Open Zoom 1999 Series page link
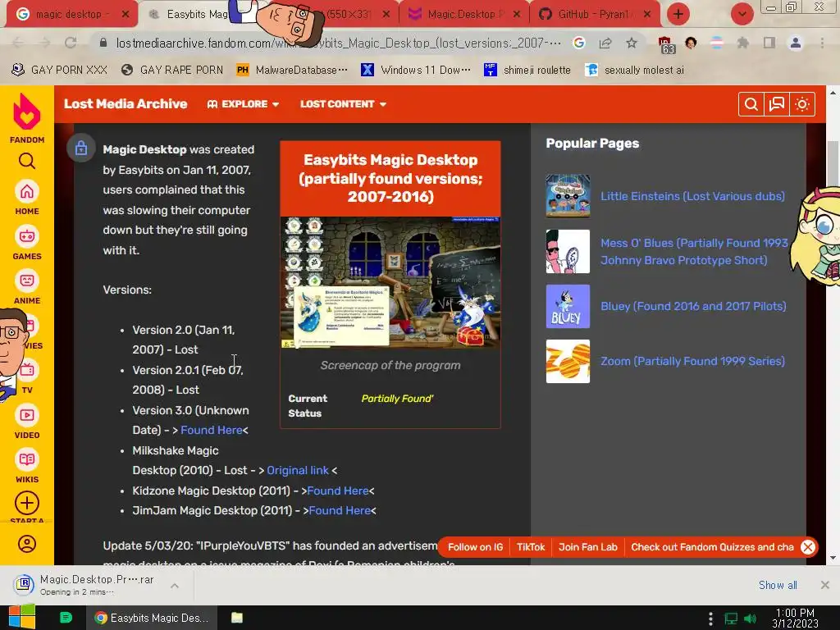840x630 pixels. click(692, 361)
